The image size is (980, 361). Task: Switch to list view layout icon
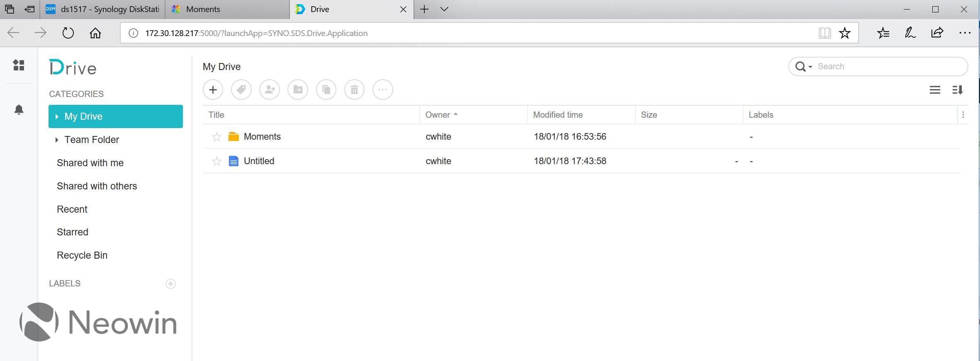(x=935, y=90)
